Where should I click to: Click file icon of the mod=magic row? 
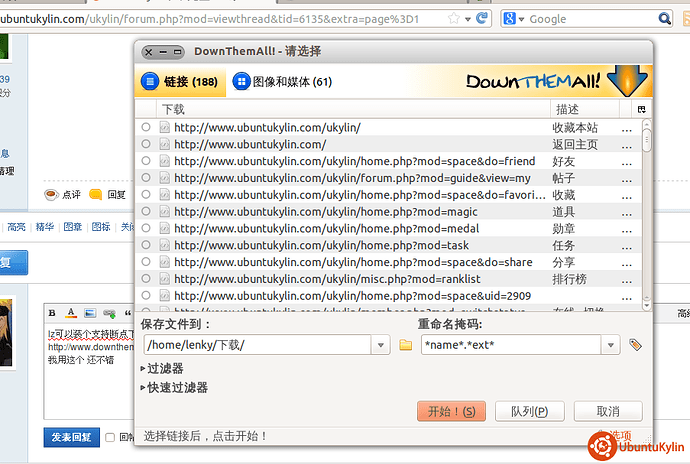pos(165,211)
